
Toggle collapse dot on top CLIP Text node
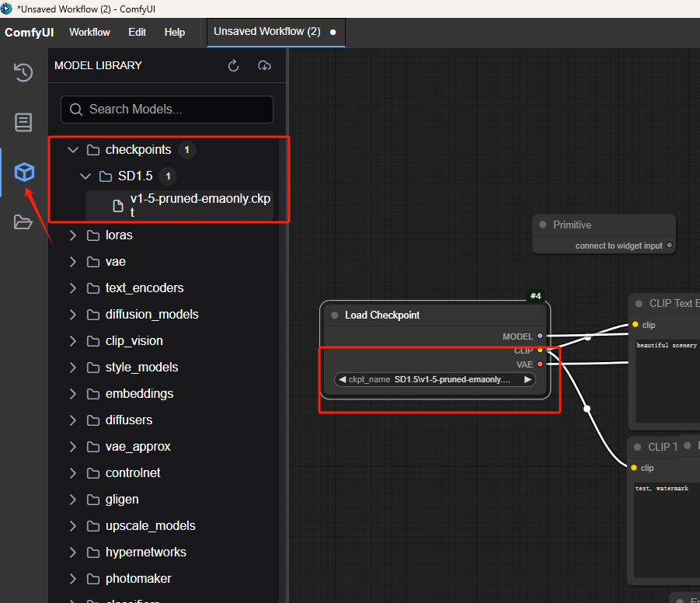pyautogui.click(x=639, y=304)
